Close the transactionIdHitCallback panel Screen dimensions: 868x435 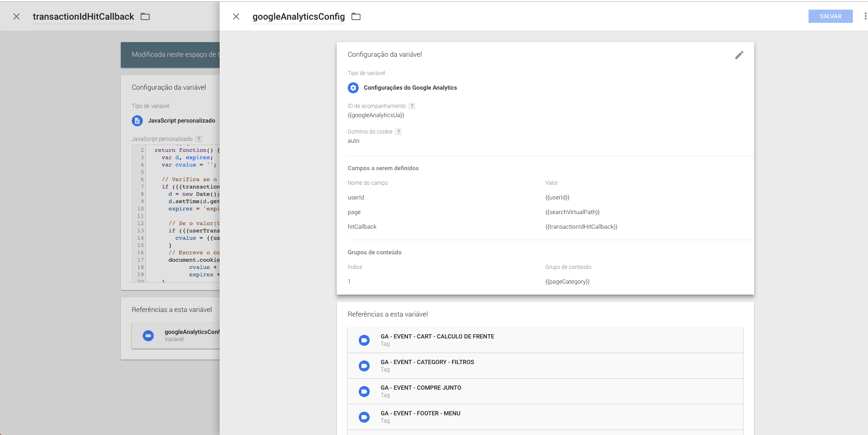(16, 16)
